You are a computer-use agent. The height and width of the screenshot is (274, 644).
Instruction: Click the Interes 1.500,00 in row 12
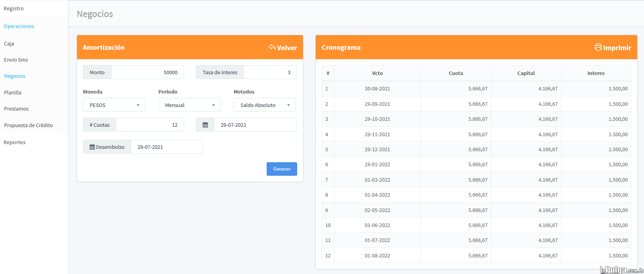coord(618,256)
